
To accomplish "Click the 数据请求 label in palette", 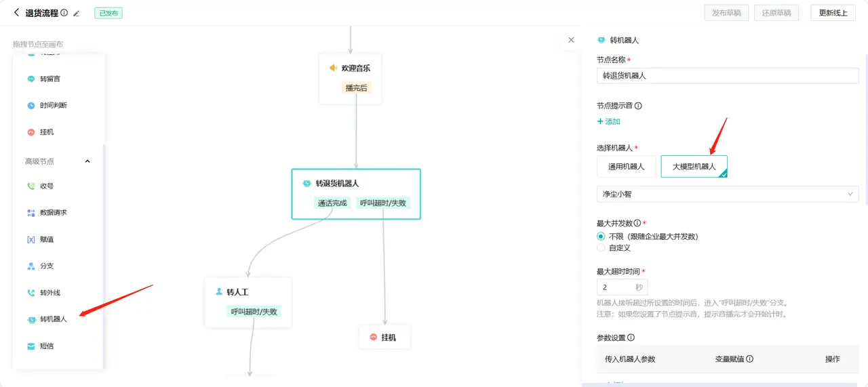I will [x=54, y=213].
